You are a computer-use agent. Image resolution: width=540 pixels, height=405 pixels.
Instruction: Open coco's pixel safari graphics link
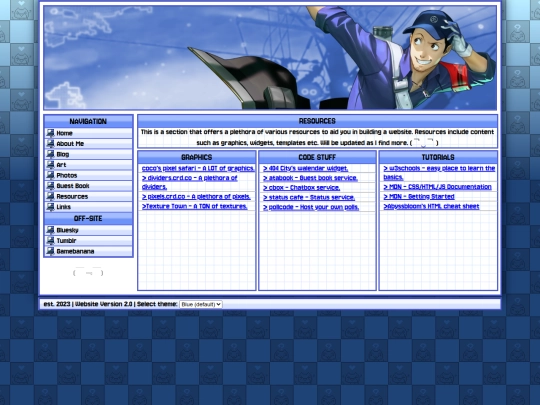tap(198, 168)
